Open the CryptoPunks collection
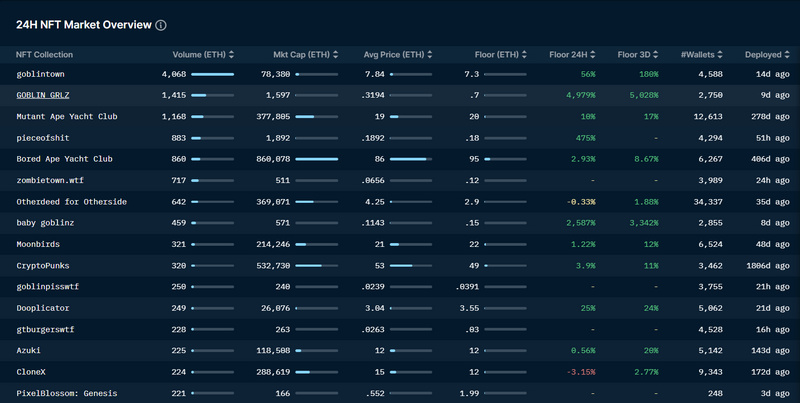Image resolution: width=800 pixels, height=403 pixels. click(x=43, y=265)
